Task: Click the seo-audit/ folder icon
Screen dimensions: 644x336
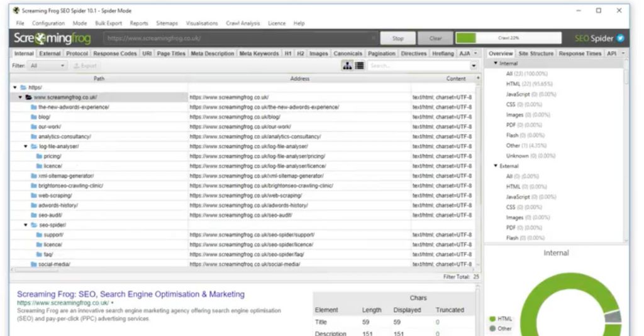Action: [x=34, y=215]
